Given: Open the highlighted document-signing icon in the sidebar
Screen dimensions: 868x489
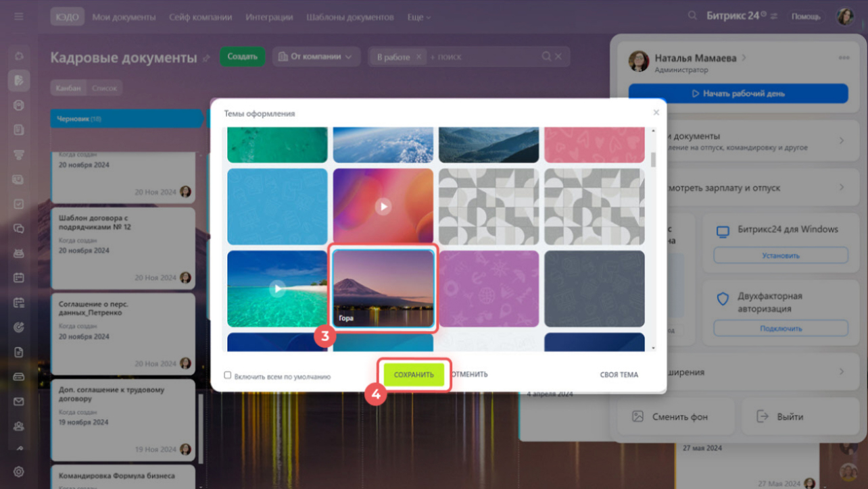Looking at the screenshot, I should (x=19, y=80).
